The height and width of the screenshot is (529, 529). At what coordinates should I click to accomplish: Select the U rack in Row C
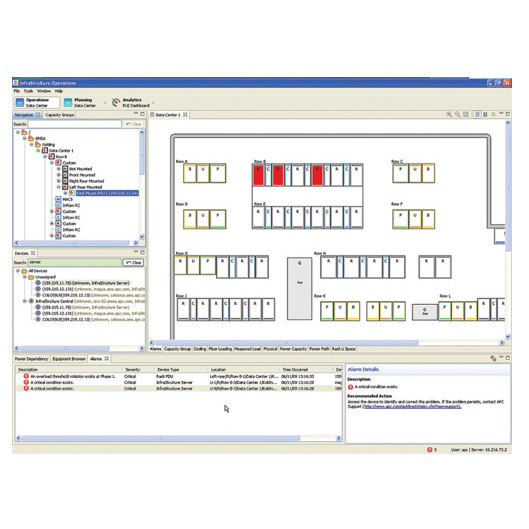(x=415, y=173)
